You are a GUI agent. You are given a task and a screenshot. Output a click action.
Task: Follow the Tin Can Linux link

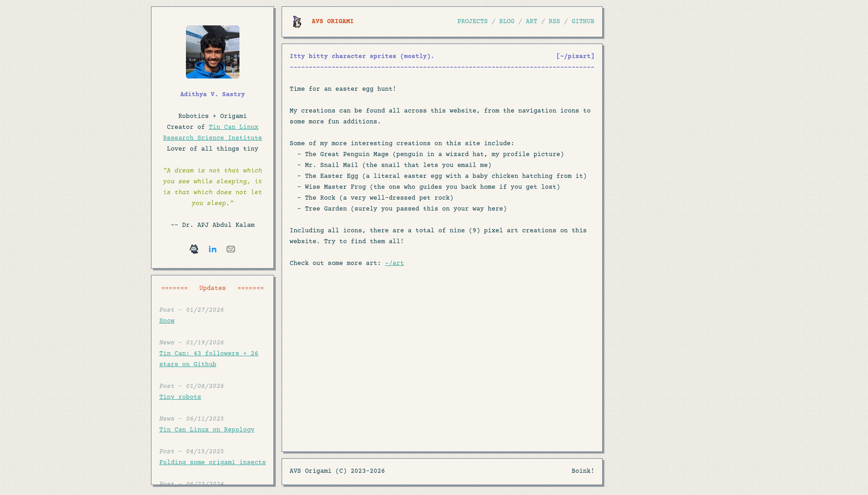click(233, 127)
